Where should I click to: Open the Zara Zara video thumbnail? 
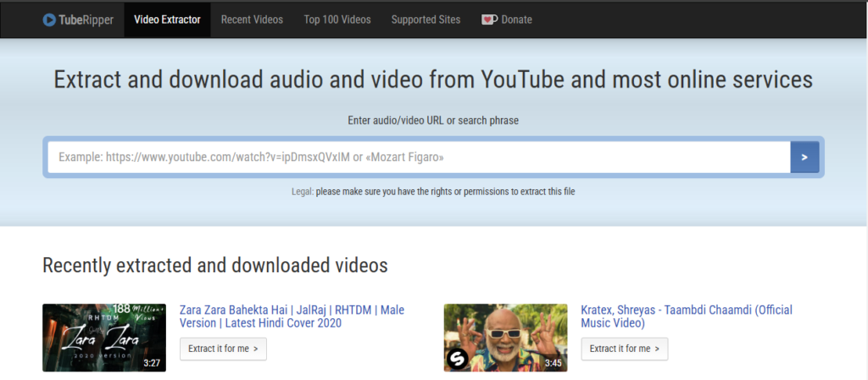(104, 338)
